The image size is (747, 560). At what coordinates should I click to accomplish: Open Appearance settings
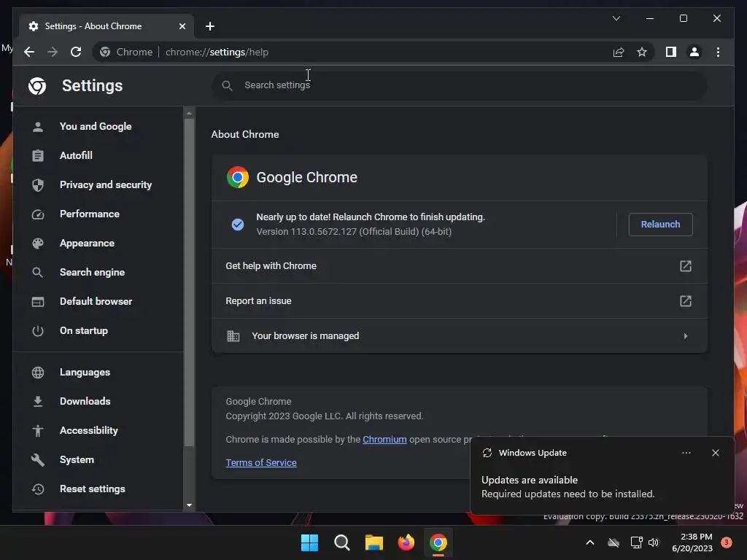click(x=98, y=243)
